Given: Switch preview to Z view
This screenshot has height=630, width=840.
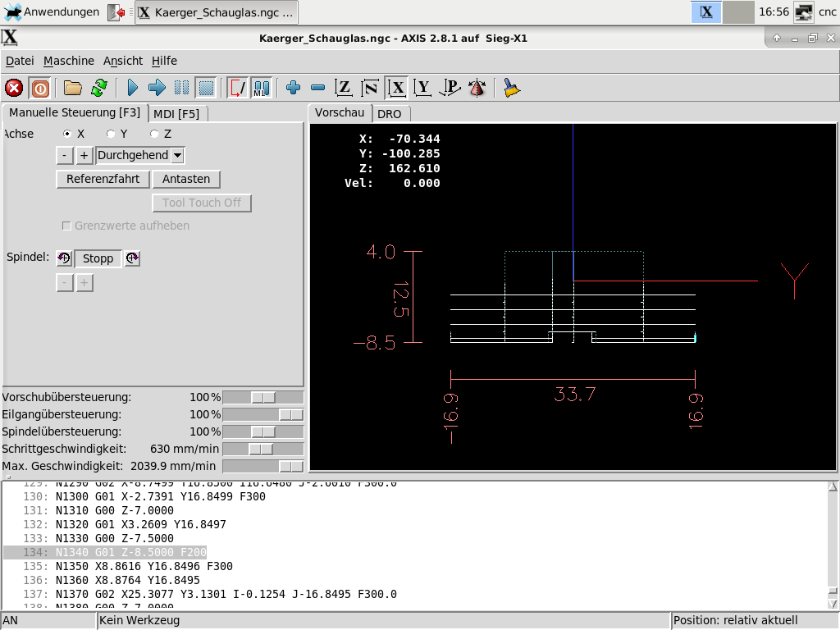Looking at the screenshot, I should 345,88.
